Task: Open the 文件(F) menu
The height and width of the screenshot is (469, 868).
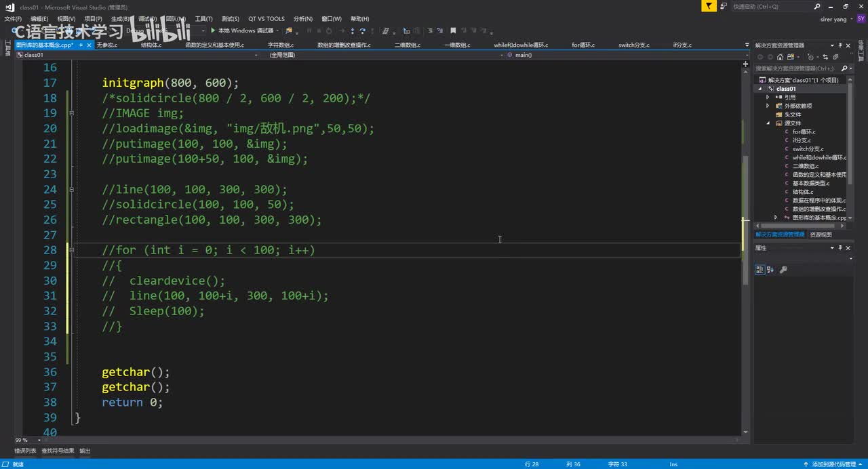Action: [x=13, y=19]
